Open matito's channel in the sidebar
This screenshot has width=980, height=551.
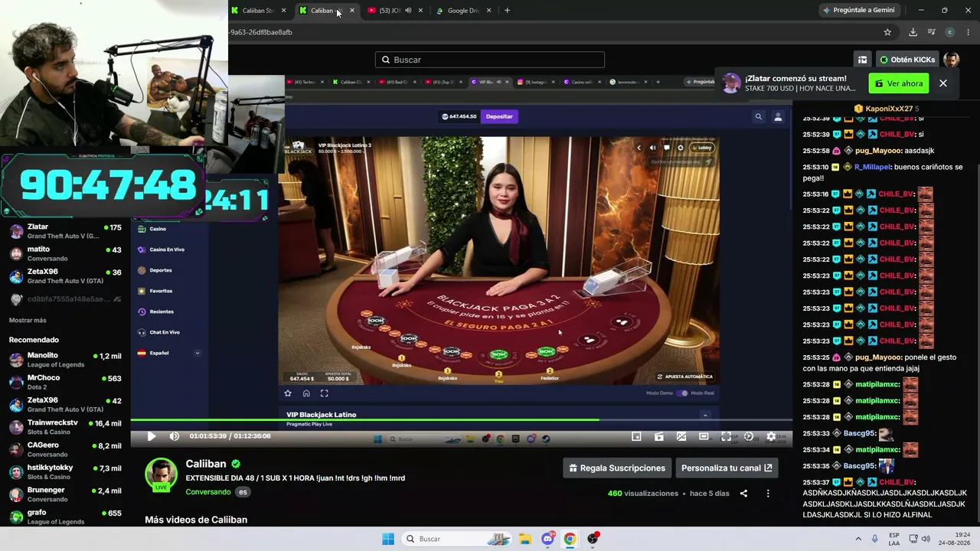[x=65, y=253]
